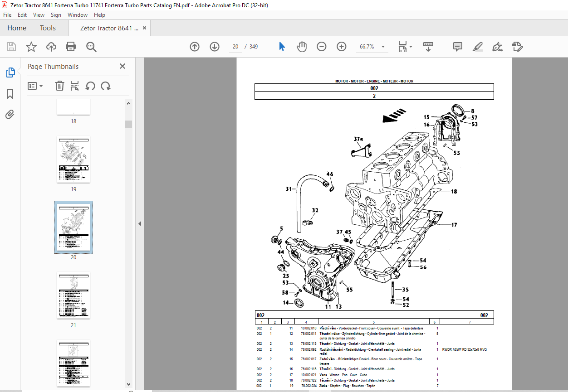The width and height of the screenshot is (568, 392).
Task: Click the Save file icon
Action: point(11,47)
